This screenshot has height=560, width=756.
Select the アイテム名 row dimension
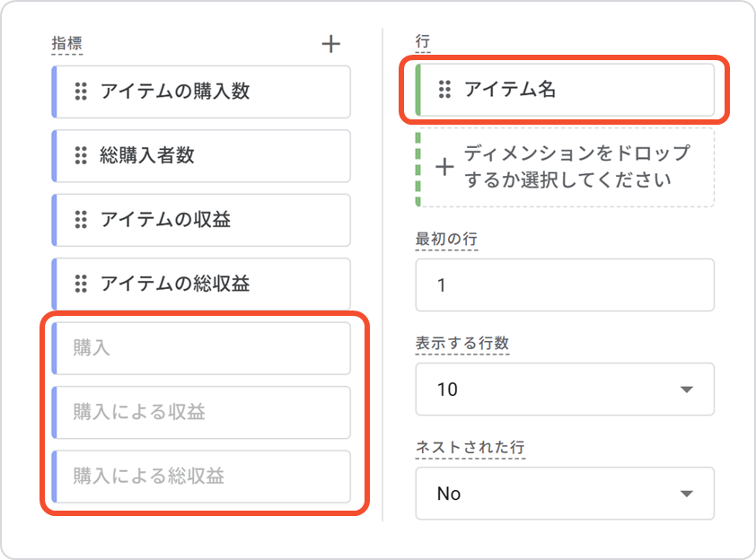tap(575, 89)
